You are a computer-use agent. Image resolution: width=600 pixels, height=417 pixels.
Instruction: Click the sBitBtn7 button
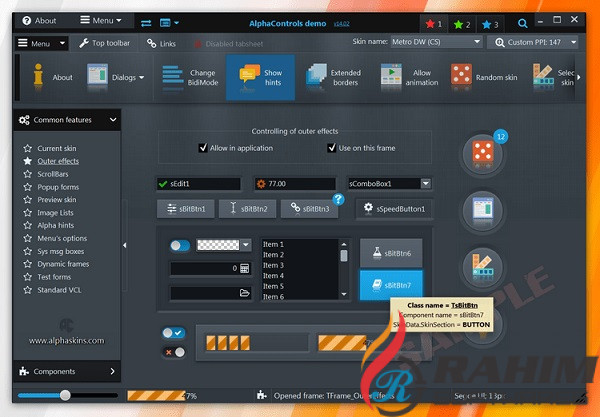391,285
